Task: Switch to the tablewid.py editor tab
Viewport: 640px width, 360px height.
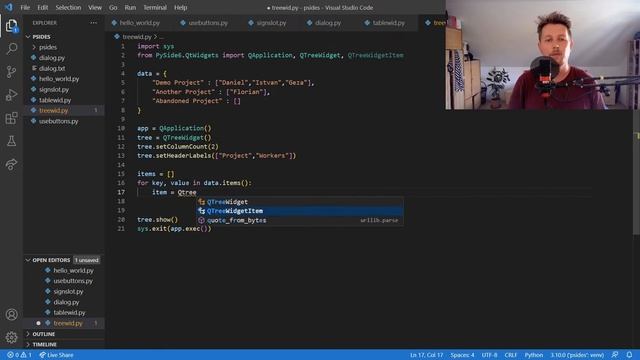Action: click(385, 23)
